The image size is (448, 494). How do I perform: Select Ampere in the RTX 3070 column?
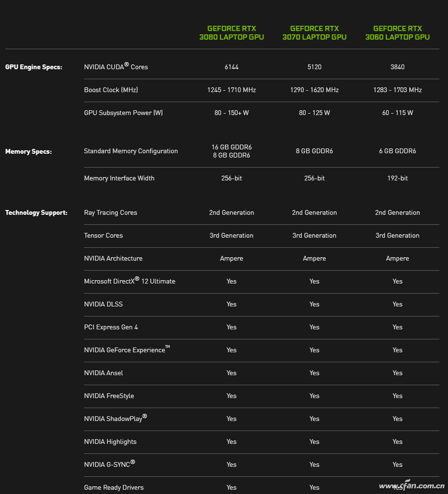click(314, 259)
